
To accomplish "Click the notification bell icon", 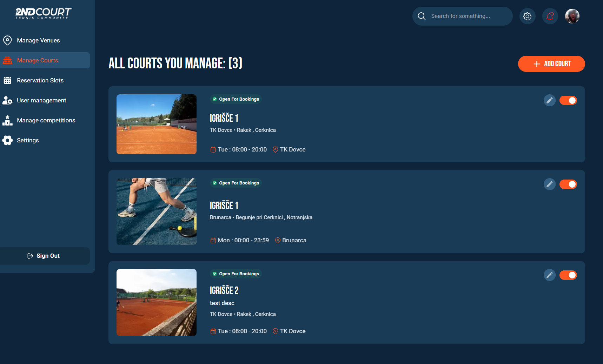I will [550, 16].
